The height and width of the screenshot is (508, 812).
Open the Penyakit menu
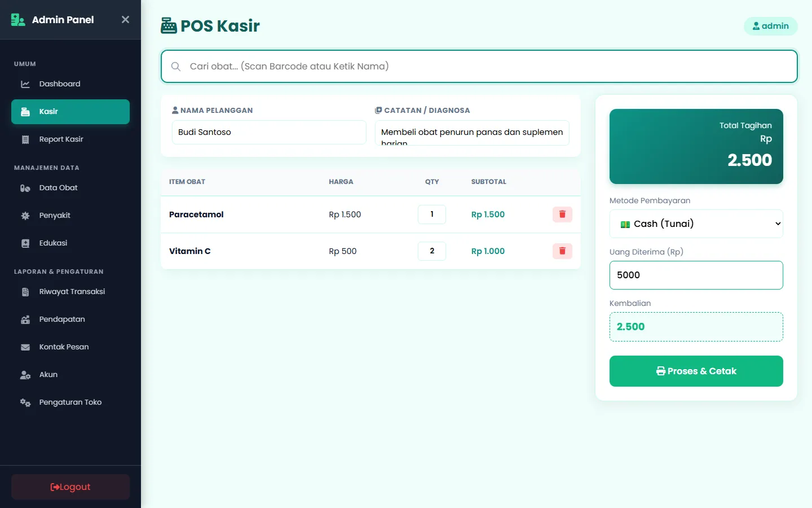point(70,216)
